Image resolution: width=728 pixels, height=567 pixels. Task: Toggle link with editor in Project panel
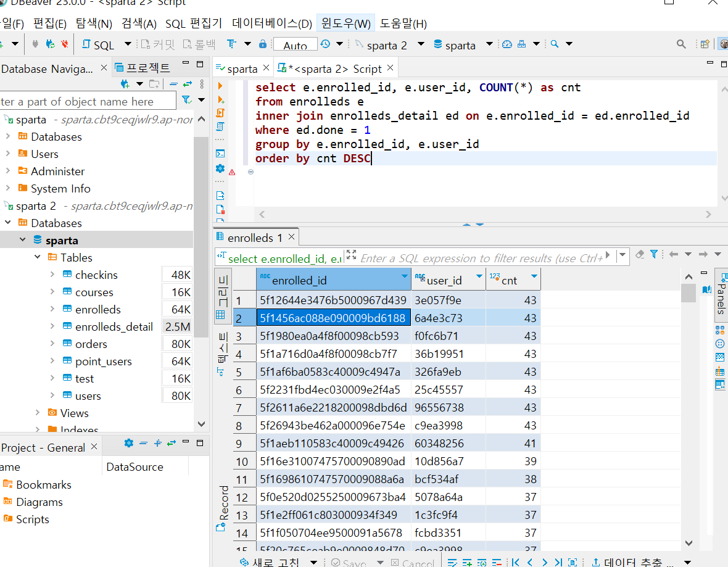172,443
